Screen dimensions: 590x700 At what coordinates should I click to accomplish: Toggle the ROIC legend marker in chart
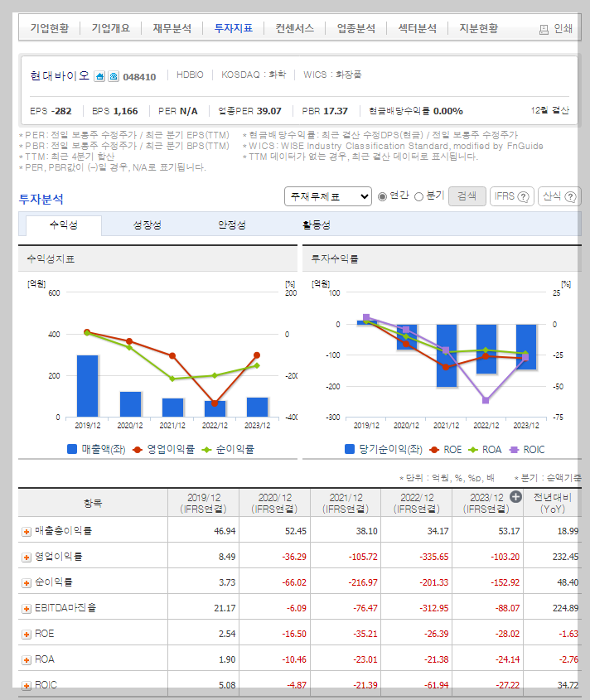(514, 450)
